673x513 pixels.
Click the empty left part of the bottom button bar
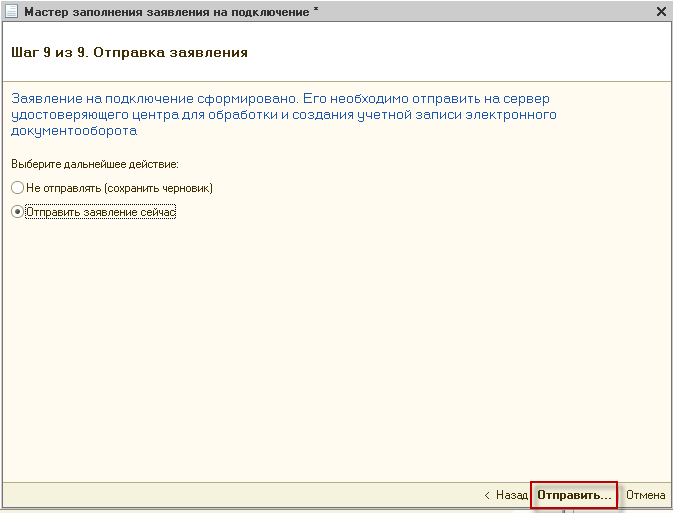coord(200,495)
